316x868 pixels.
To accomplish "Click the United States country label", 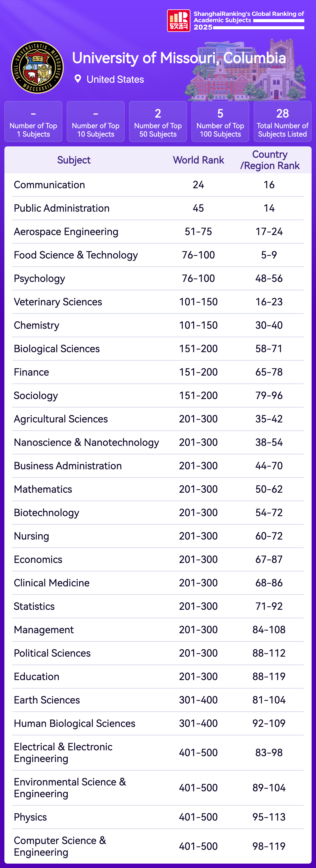I will [115, 79].
